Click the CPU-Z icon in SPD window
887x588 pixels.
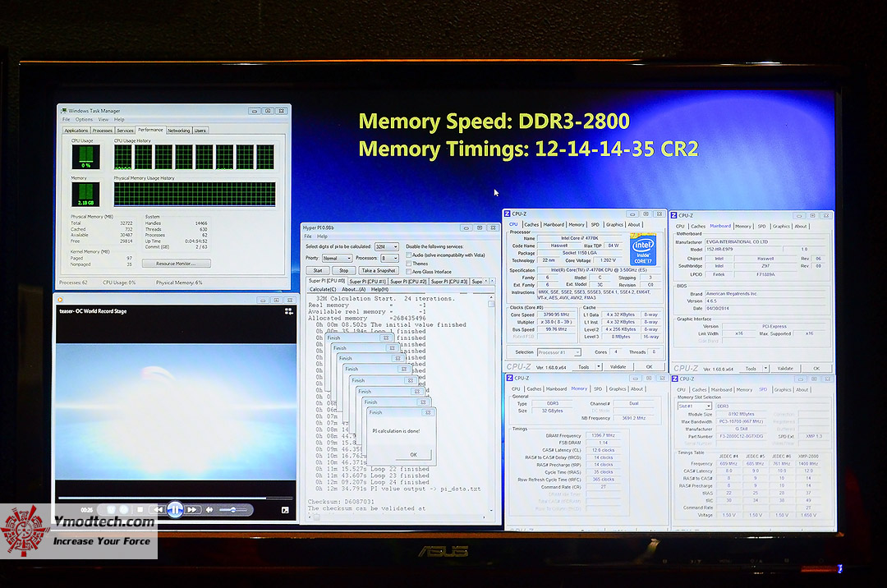(x=675, y=379)
